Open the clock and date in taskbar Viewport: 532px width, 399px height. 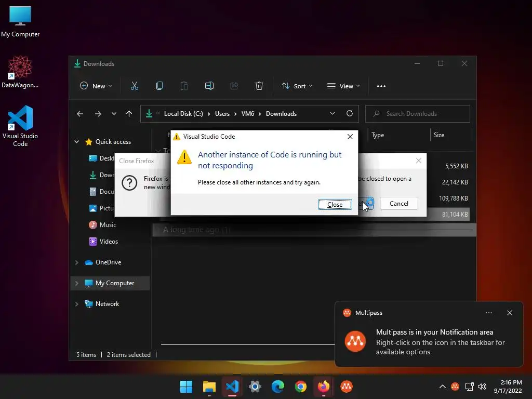pyautogui.click(x=508, y=387)
